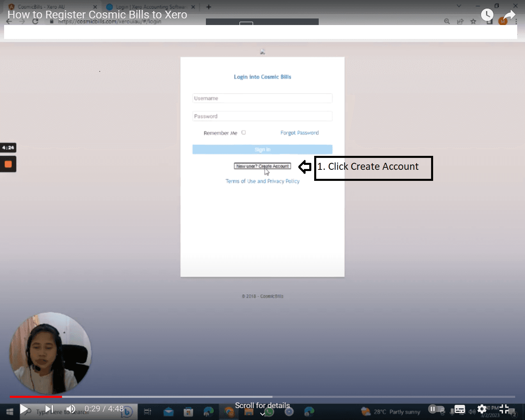Close the CosmicBills - Xero AU tab
The width and height of the screenshot is (525, 420).
[x=95, y=7]
